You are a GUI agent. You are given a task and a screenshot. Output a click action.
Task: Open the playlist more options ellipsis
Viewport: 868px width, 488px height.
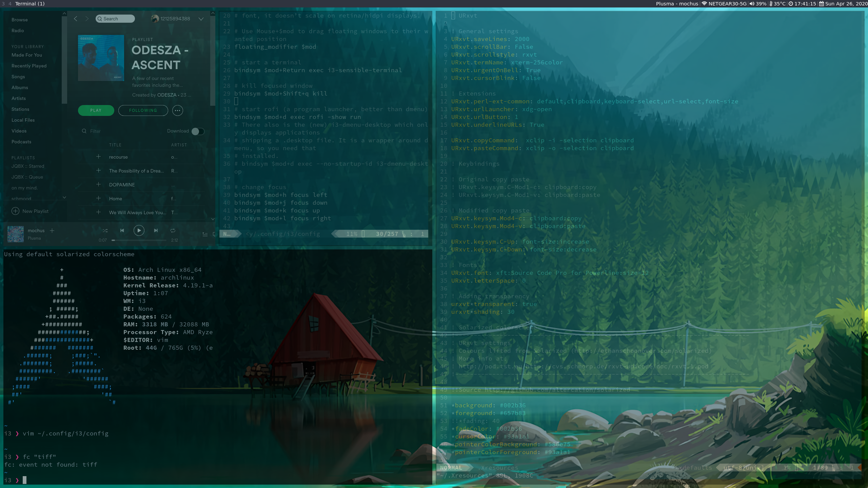click(x=178, y=110)
